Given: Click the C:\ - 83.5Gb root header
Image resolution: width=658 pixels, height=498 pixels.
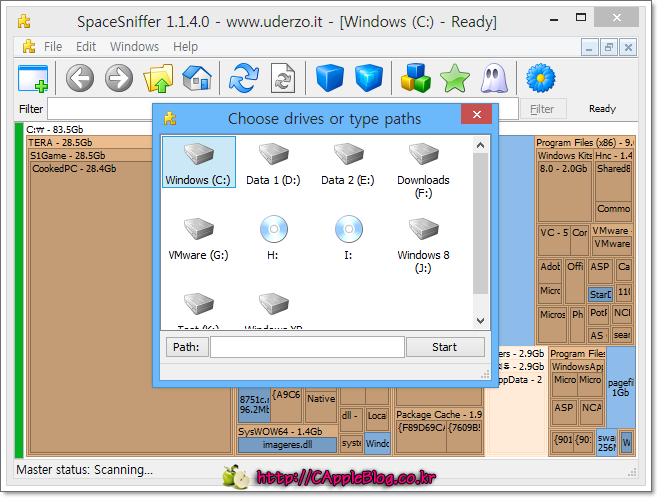Looking at the screenshot, I should (x=55, y=129).
